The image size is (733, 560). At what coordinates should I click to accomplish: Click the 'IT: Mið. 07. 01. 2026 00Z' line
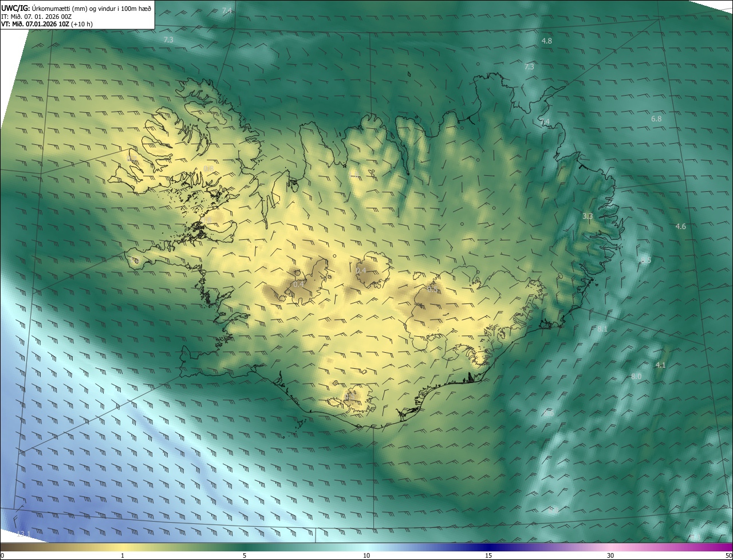(x=37, y=16)
